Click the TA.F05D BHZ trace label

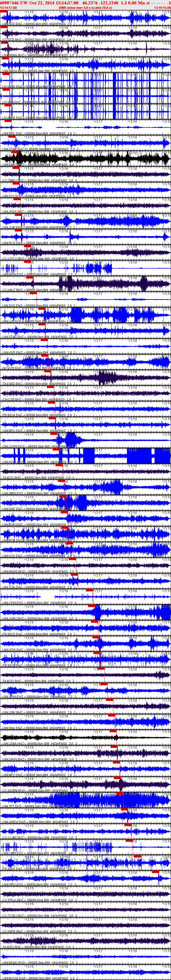tap(39, 384)
